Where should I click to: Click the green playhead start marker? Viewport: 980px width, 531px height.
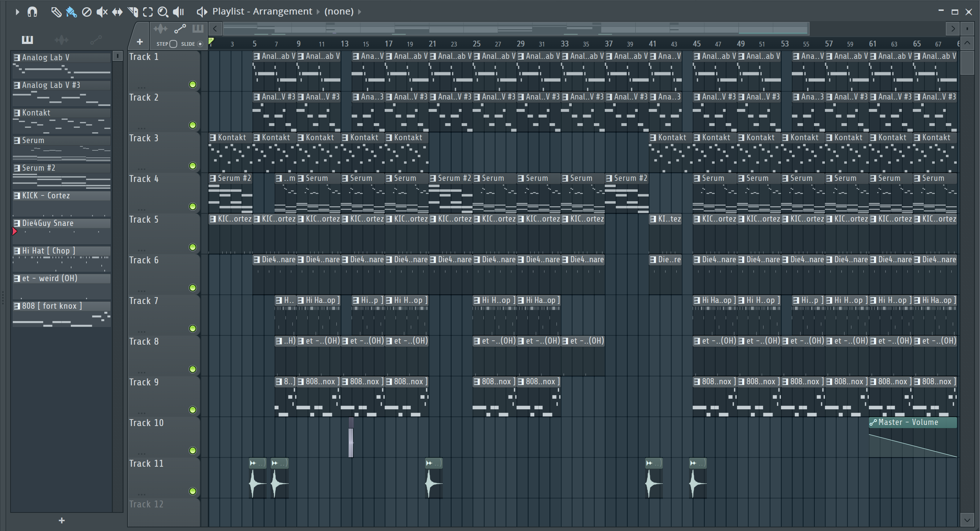tap(211, 41)
